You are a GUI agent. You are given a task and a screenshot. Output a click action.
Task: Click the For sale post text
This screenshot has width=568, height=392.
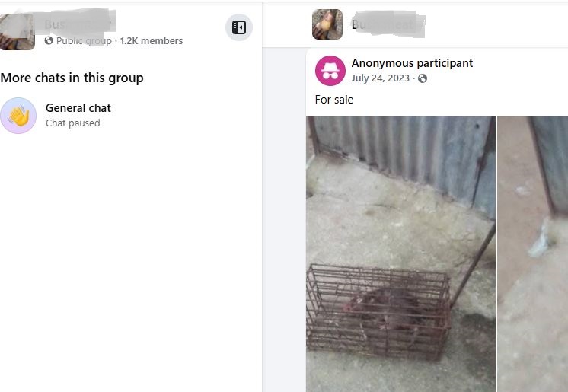334,100
